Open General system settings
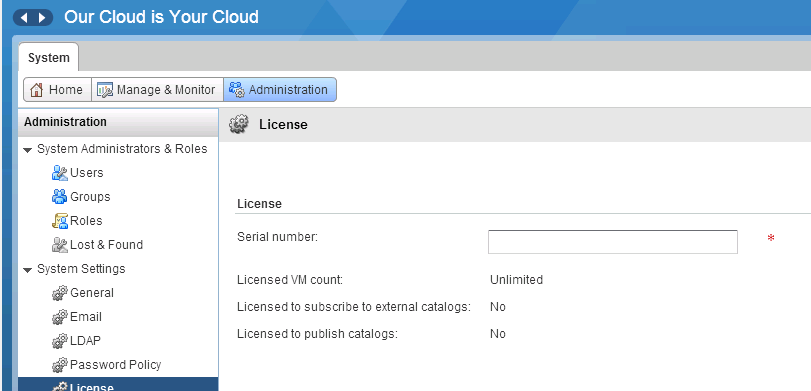The image size is (811, 391). pyautogui.click(x=92, y=292)
